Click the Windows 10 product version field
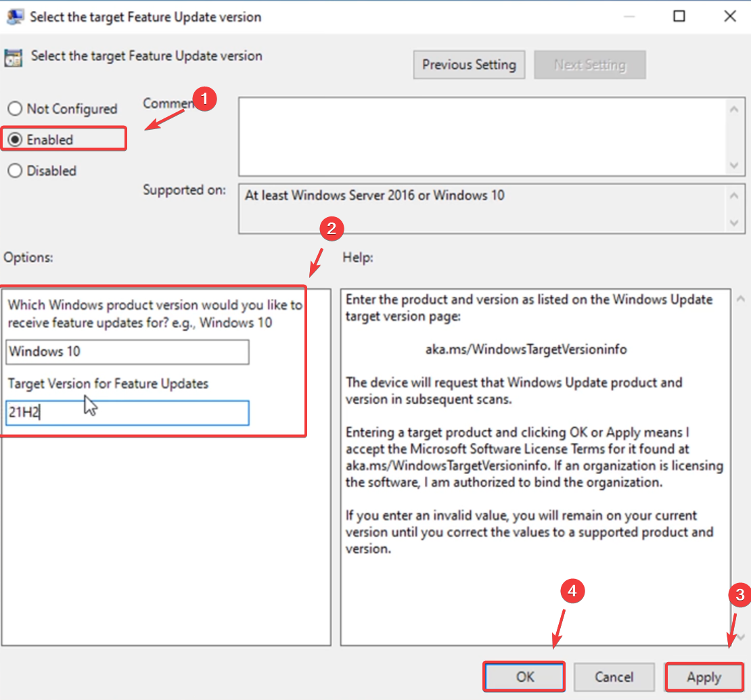The width and height of the screenshot is (751, 700). coord(127,352)
